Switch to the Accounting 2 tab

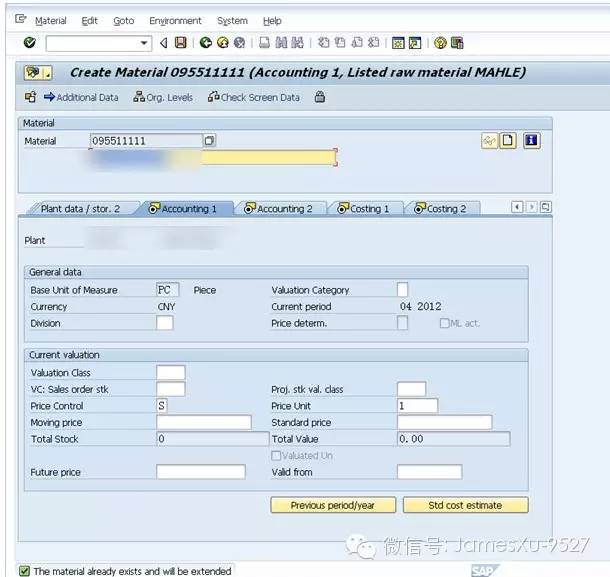279,209
